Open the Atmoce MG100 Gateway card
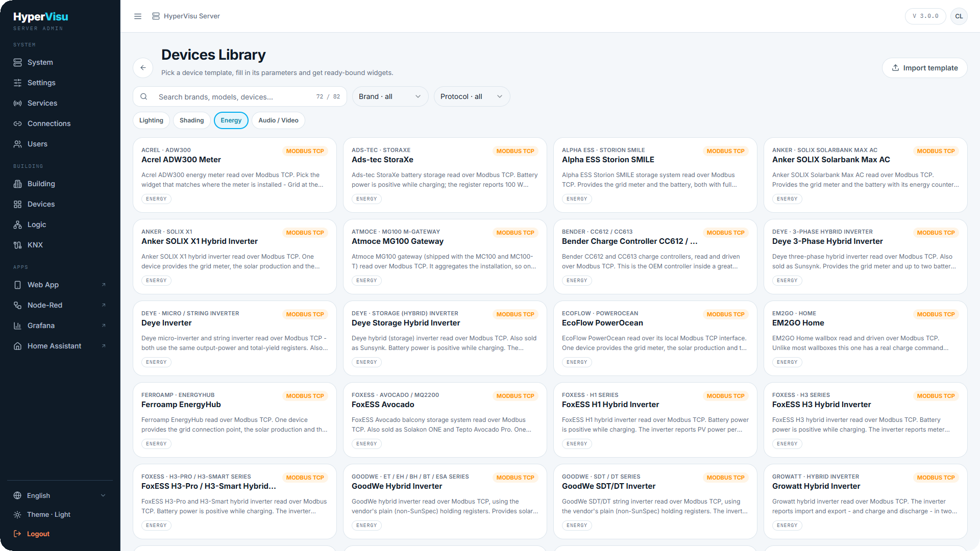 click(445, 257)
